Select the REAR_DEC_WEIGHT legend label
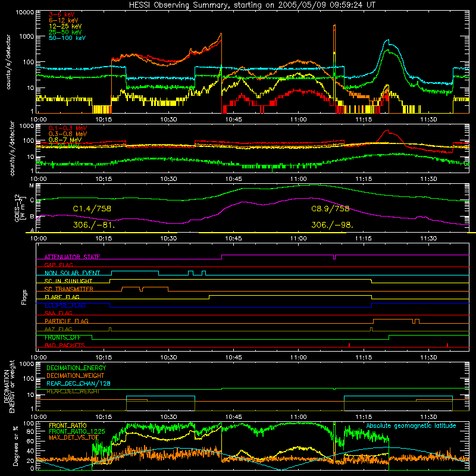The width and height of the screenshot is (476, 476). coord(73,392)
